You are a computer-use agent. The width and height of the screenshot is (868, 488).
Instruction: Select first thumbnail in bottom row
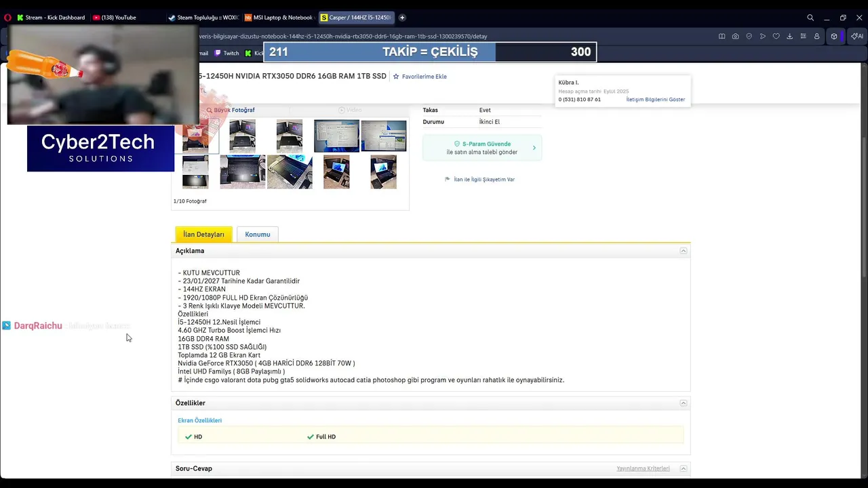196,171
